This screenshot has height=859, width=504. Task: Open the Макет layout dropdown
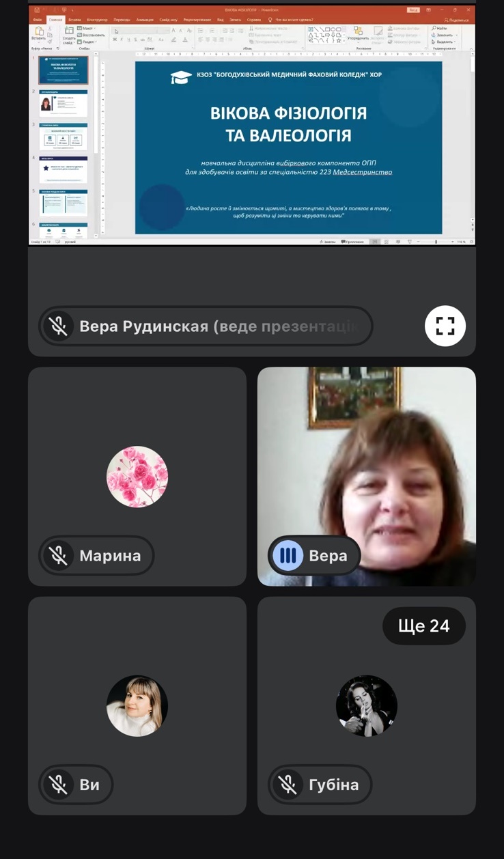[x=87, y=28]
